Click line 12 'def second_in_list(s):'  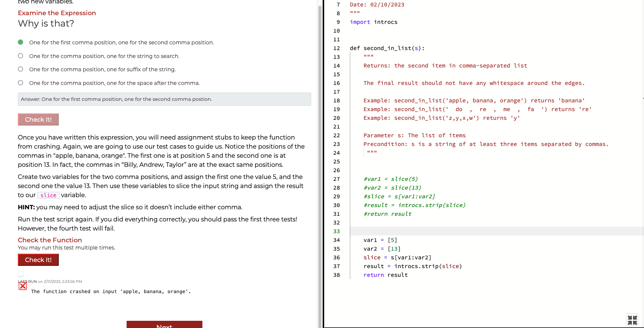click(x=387, y=48)
